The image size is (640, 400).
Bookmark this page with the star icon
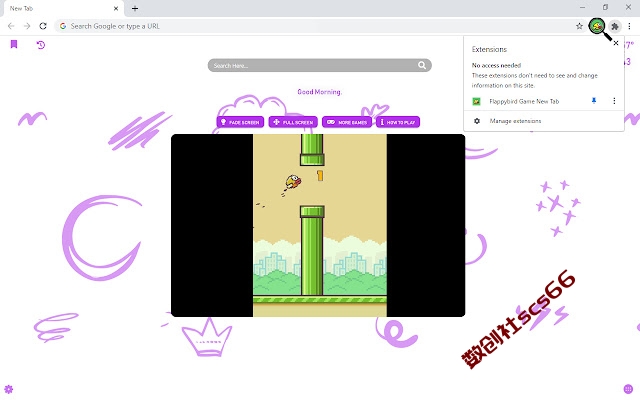pyautogui.click(x=579, y=26)
